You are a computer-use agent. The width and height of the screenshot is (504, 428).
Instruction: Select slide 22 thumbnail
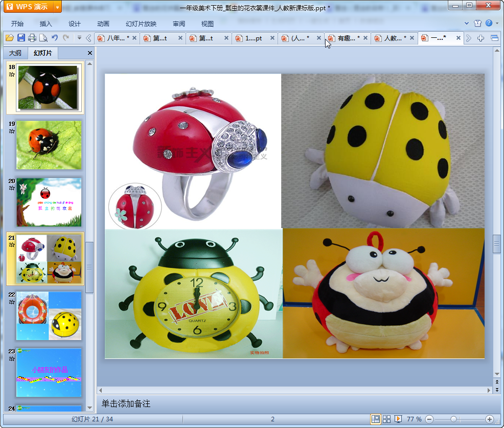tap(49, 316)
